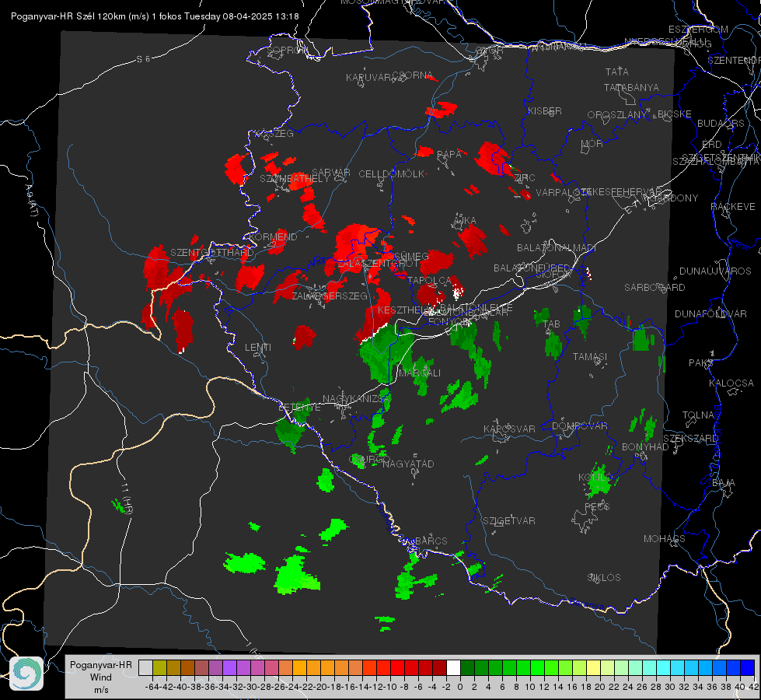The width and height of the screenshot is (761, 700).
Task: Select the yellow legend swatch between 18 and 20
Action: coord(594,668)
